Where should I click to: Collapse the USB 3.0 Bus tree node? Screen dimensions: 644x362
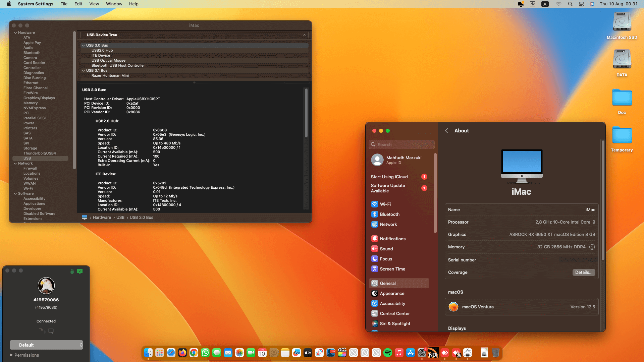pos(83,45)
